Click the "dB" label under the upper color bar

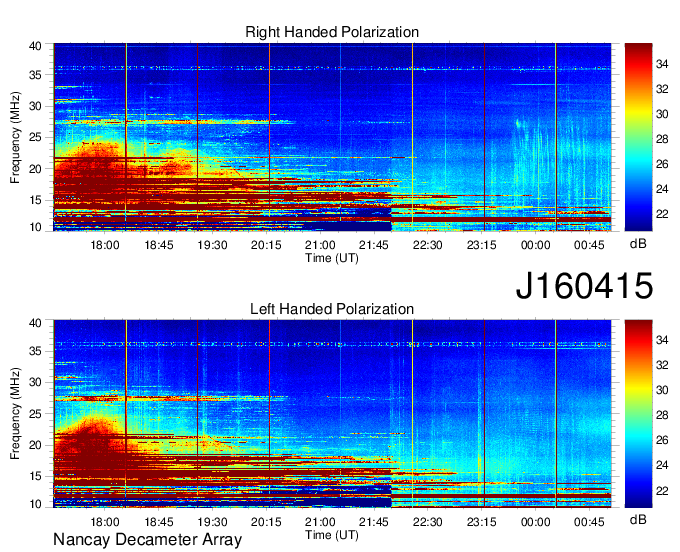(638, 244)
